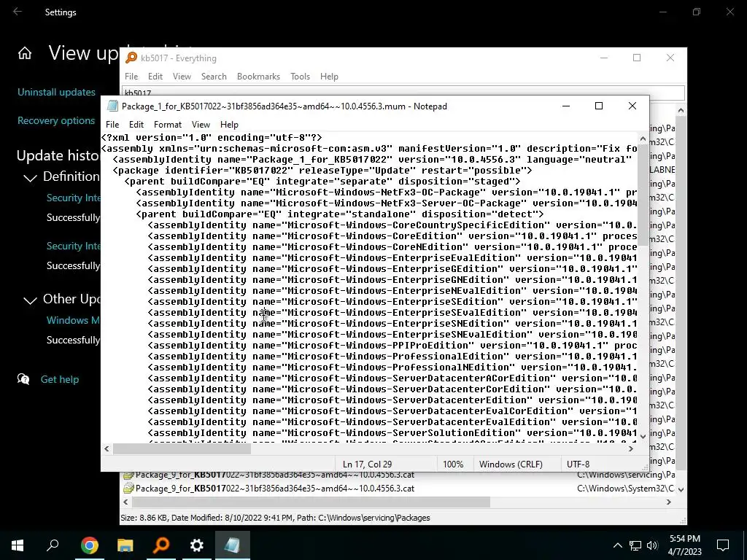Open Uninstall updates link
The image size is (747, 560).
(56, 92)
